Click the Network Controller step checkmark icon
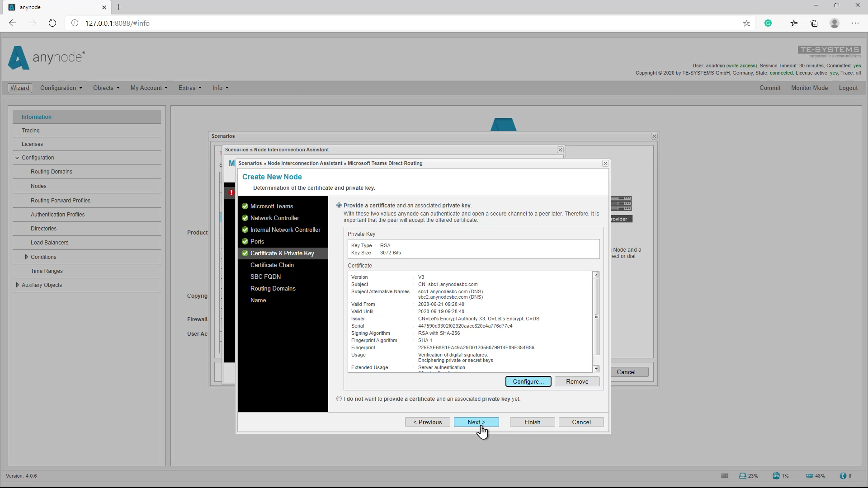 (x=245, y=218)
